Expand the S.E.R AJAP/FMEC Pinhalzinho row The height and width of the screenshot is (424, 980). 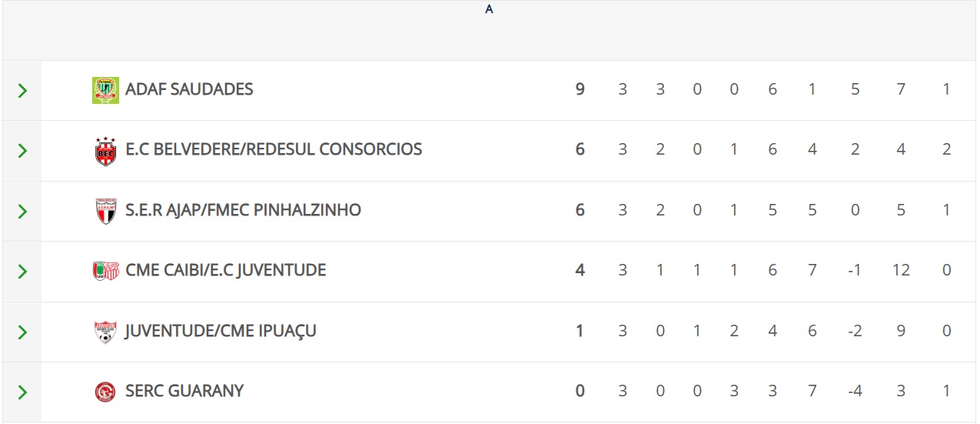pyautogui.click(x=22, y=211)
